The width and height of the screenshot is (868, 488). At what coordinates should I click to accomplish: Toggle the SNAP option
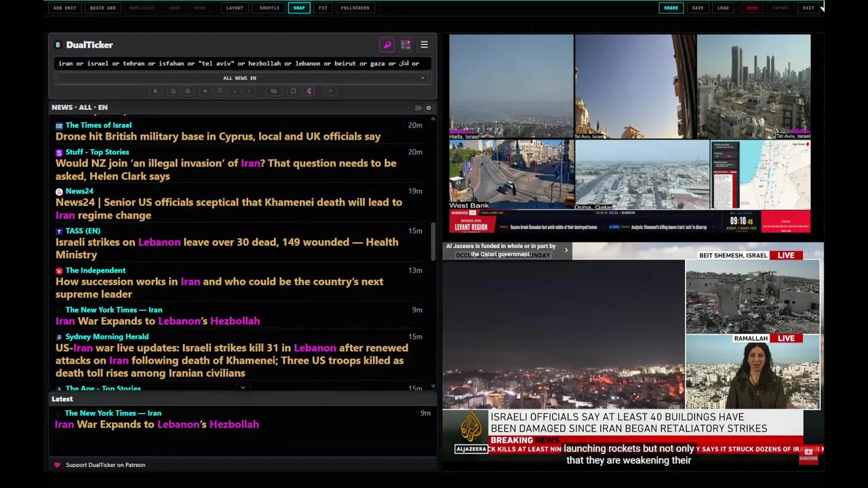(x=299, y=8)
